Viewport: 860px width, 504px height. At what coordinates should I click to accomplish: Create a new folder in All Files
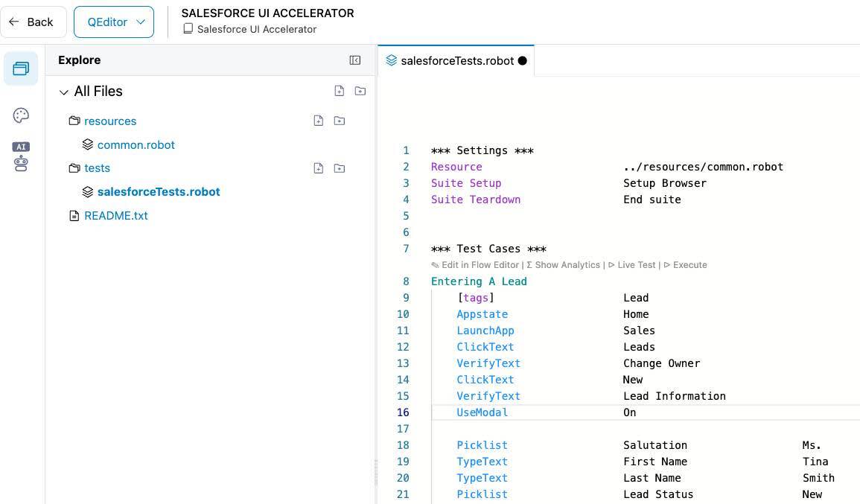click(360, 91)
